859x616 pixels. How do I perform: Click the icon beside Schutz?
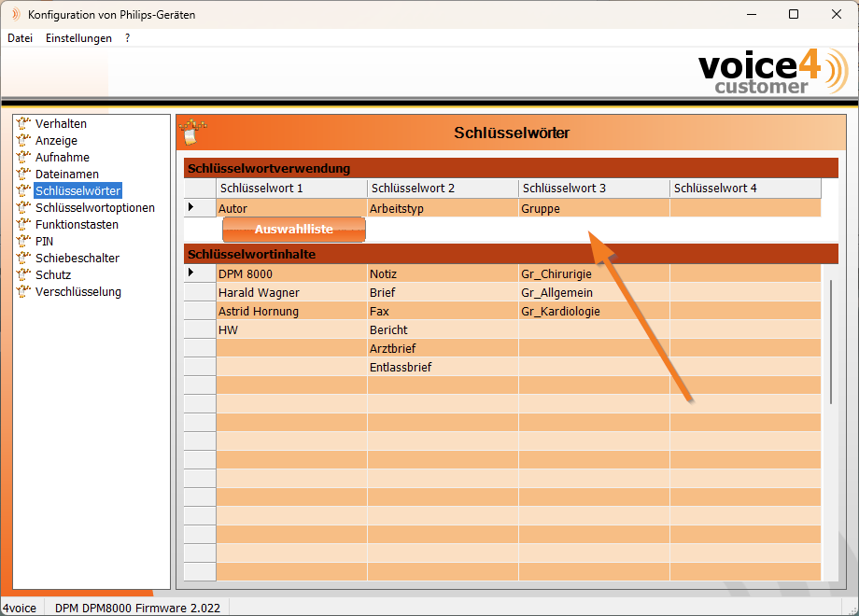click(23, 275)
